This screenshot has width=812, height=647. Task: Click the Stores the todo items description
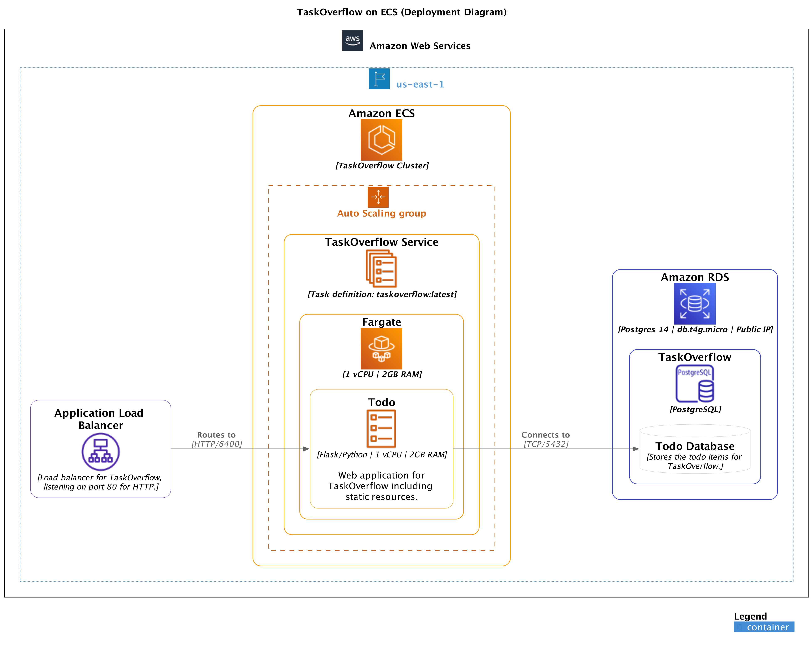694,461
